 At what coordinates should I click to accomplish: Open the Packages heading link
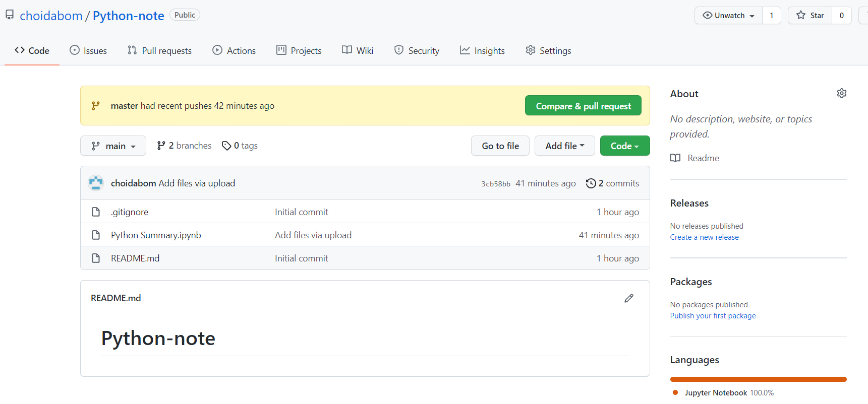(691, 282)
